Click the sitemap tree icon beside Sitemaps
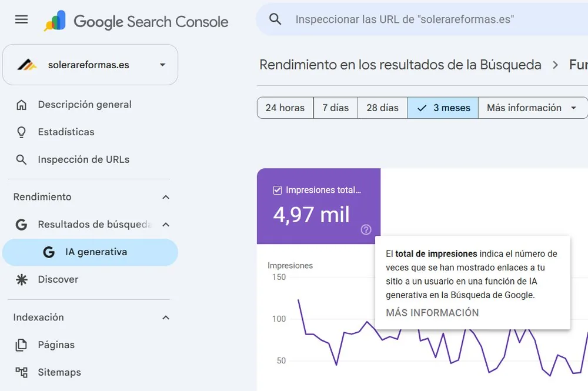The width and height of the screenshot is (588, 391). [21, 372]
